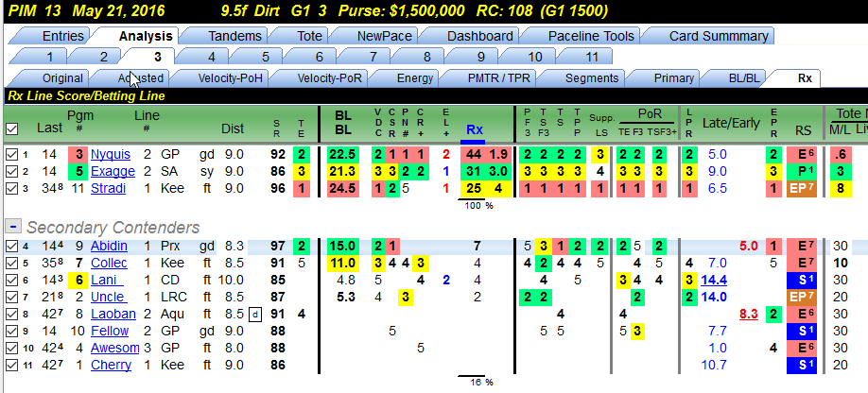This screenshot has width=868, height=393.
Task: Click Uncle late value 14.0
Action: [714, 298]
